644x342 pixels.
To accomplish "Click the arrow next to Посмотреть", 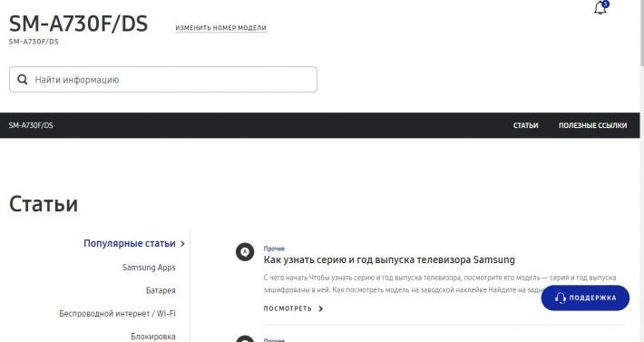I will [321, 308].
